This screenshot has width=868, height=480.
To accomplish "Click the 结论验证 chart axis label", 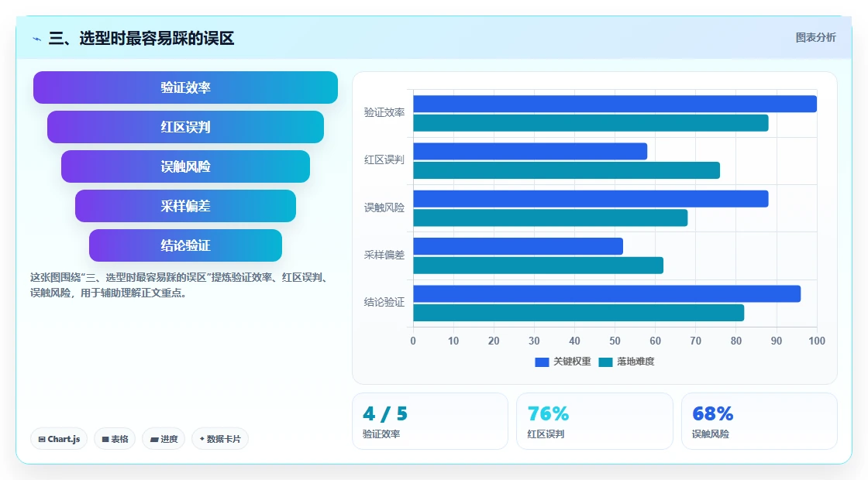I will [384, 303].
